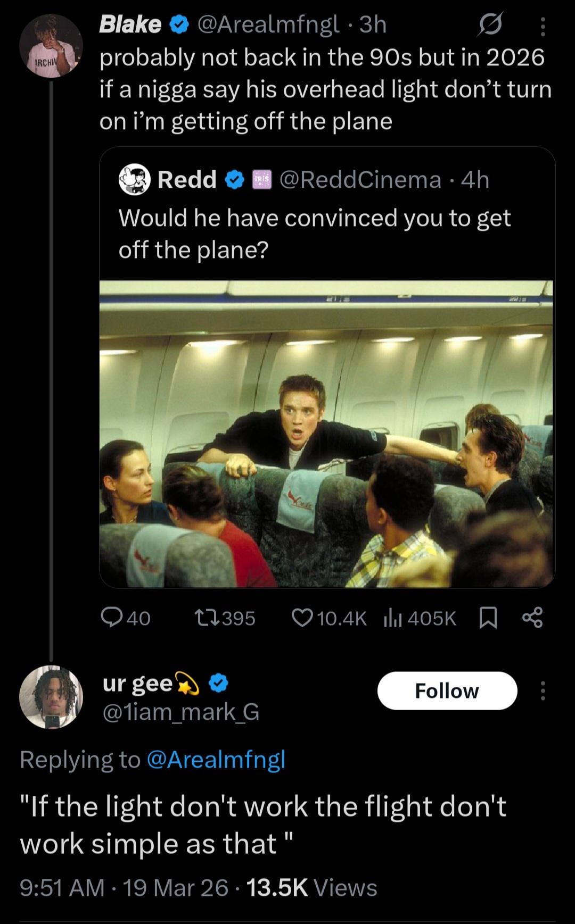
Task: Open the @ReddCinema handle in quoted tweet
Action: [x=360, y=180]
